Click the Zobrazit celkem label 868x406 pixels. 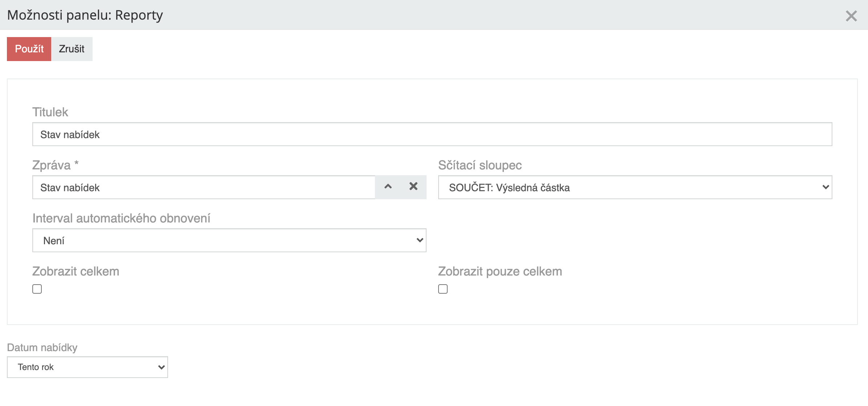pos(76,272)
